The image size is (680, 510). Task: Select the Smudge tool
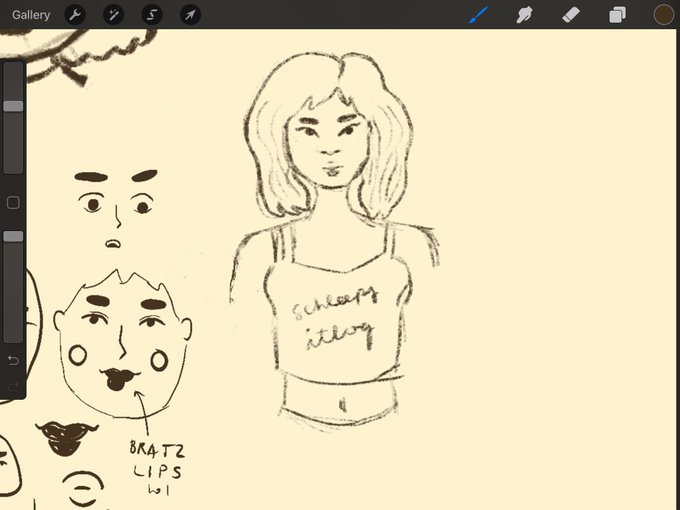pos(524,15)
